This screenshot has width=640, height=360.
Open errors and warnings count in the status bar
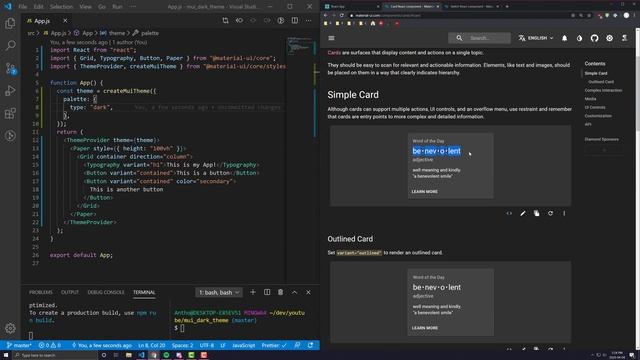(50, 345)
